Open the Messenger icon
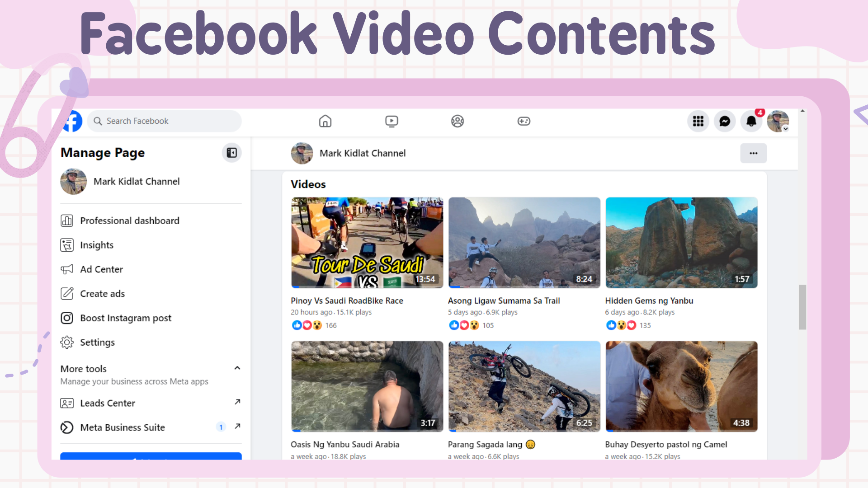The width and height of the screenshot is (868, 488). tap(725, 121)
